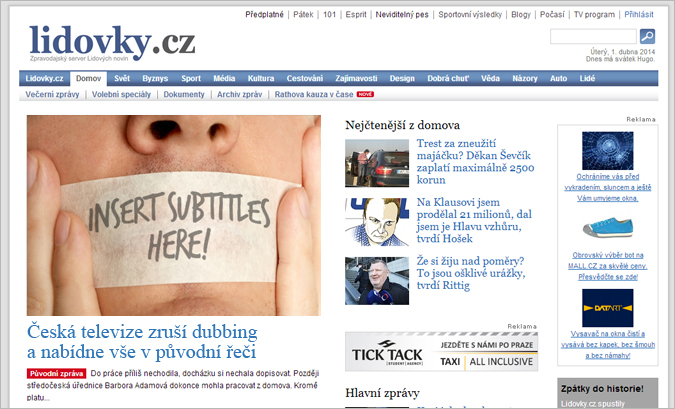Open the Insert Subtitles Here photo
The image size is (675, 409).
point(174,215)
